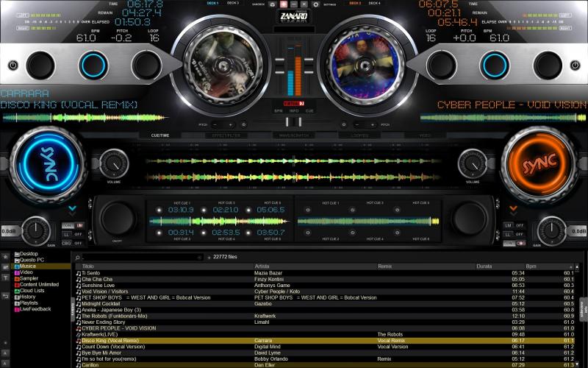Click the Sandbox icon button
Screen dimensions: 588x368
[x=272, y=4]
